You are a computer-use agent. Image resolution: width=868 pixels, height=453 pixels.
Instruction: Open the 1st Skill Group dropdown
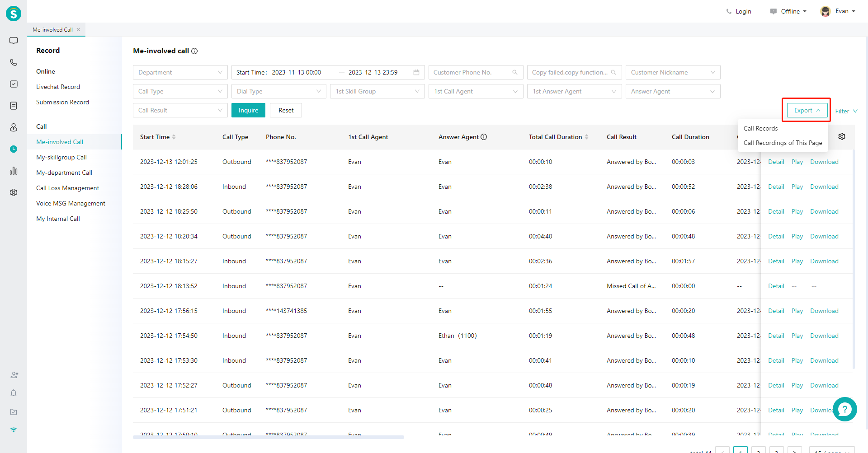coord(377,91)
